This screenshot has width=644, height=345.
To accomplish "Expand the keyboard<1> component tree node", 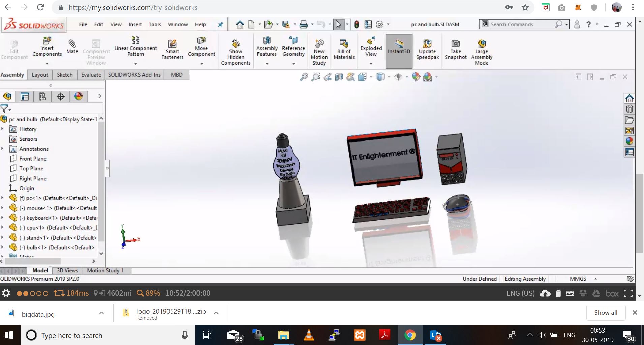I will pos(3,218).
